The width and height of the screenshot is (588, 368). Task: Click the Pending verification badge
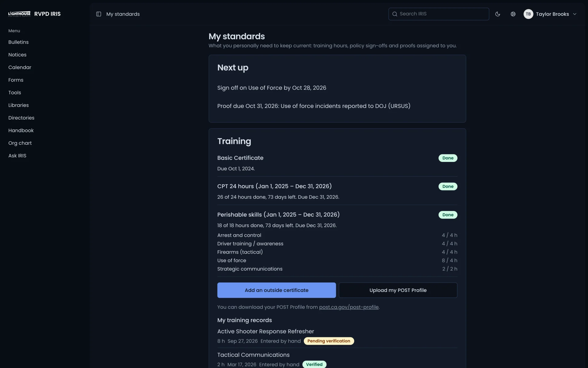point(329,341)
